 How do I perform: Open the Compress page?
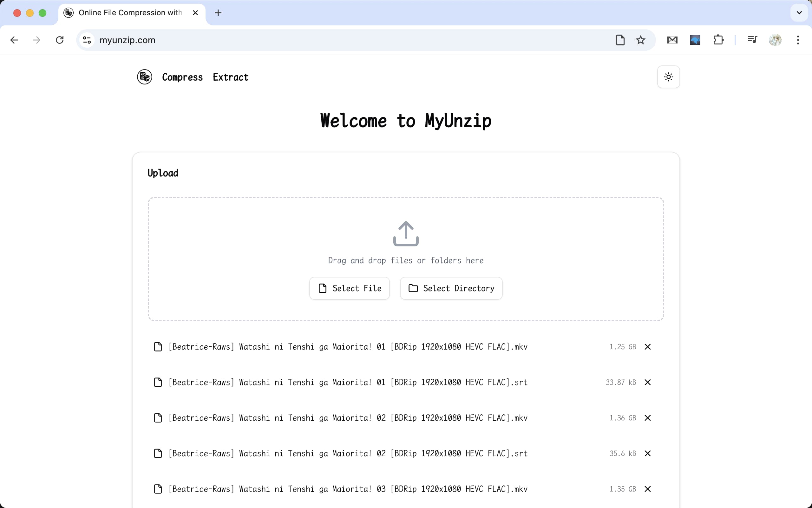[x=182, y=77]
